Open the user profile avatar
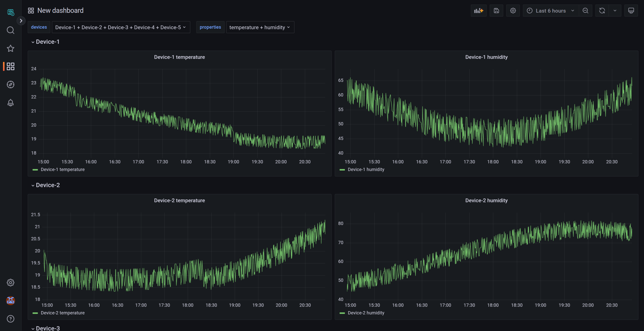The image size is (644, 331). (11, 301)
